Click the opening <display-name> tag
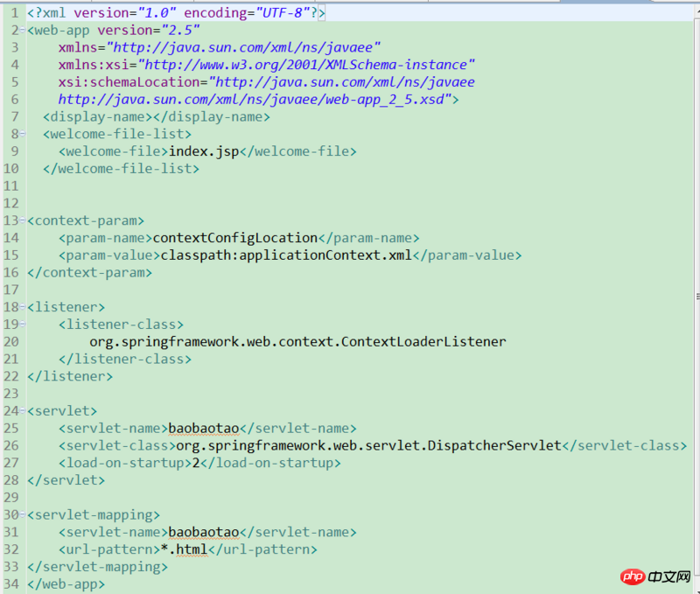 pos(97,117)
